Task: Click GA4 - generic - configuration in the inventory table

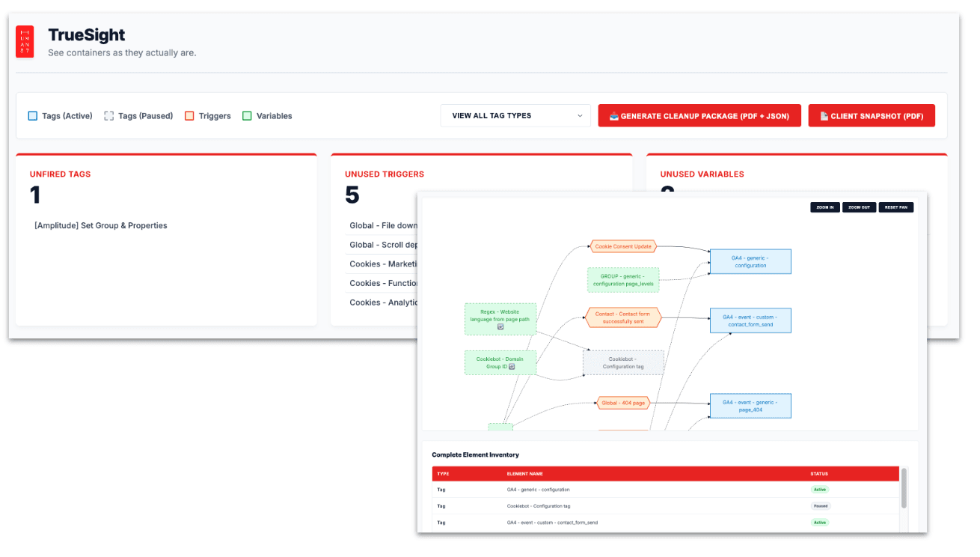Action: point(538,490)
